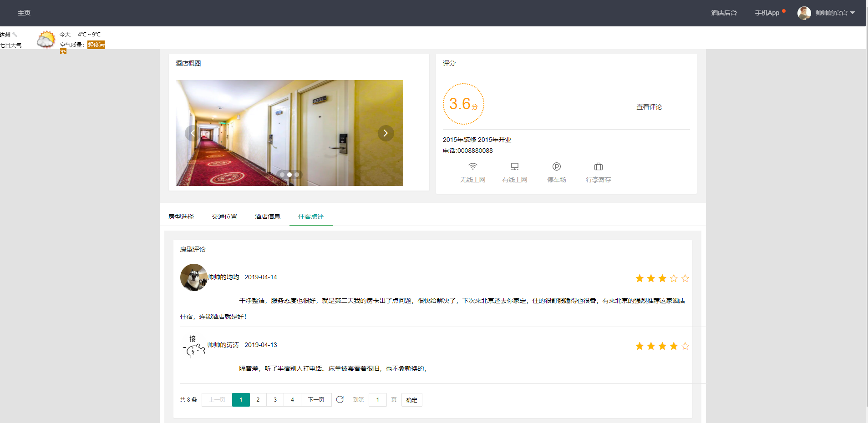This screenshot has width=868, height=423.
Task: Click the 确定 pagination button
Action: pyautogui.click(x=411, y=399)
